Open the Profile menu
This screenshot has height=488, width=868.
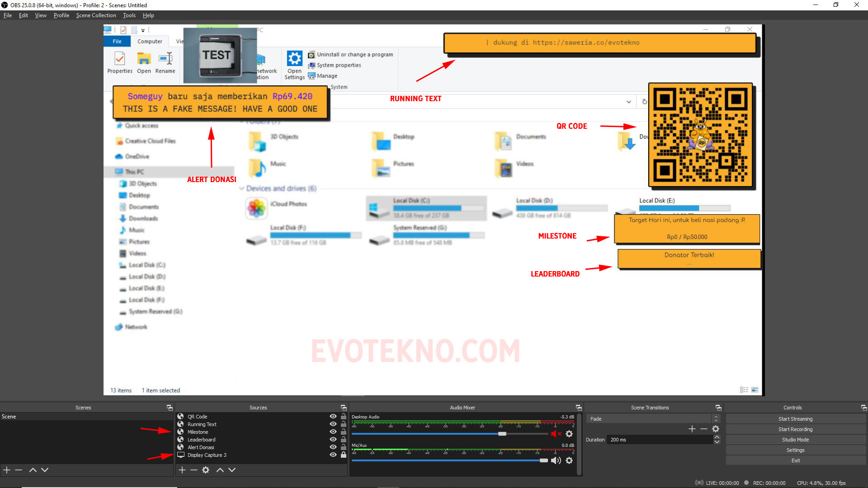(x=61, y=15)
